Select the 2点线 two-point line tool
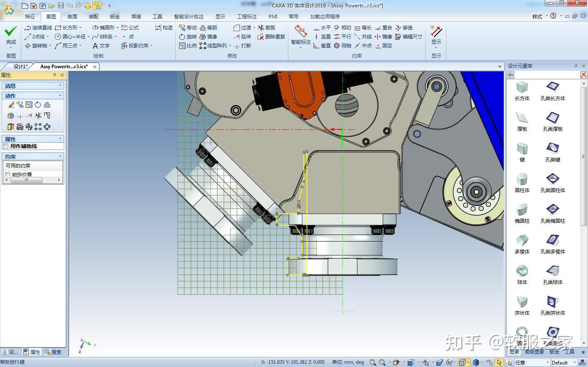 (x=35, y=37)
